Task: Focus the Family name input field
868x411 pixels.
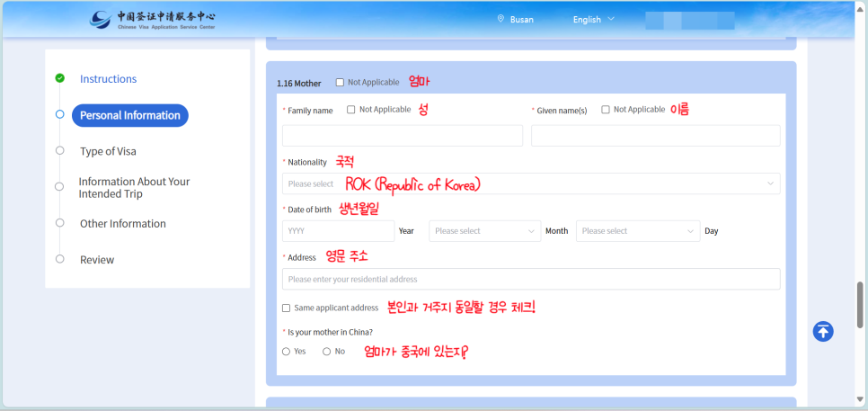Action: pos(403,136)
